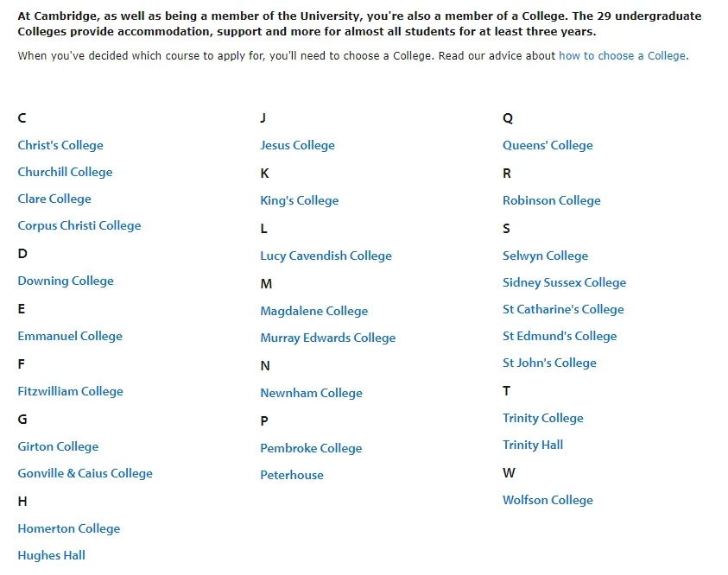Open Christ's College page
Screen dimensions: 728x575
pyautogui.click(x=60, y=145)
